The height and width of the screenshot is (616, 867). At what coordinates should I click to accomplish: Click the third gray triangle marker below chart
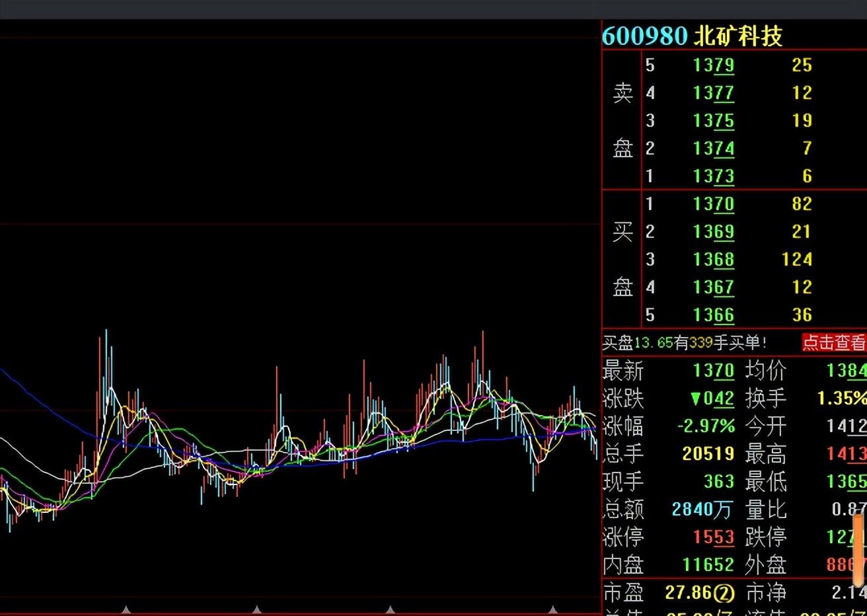[390, 609]
